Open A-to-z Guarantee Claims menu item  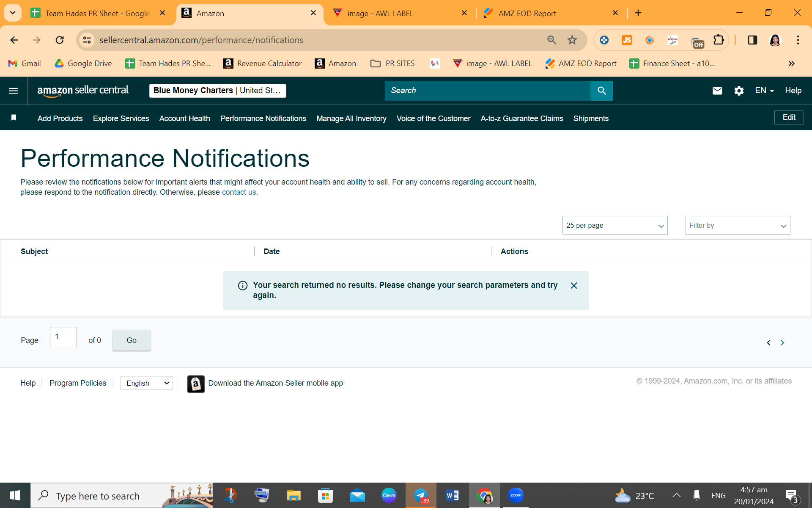521,119
